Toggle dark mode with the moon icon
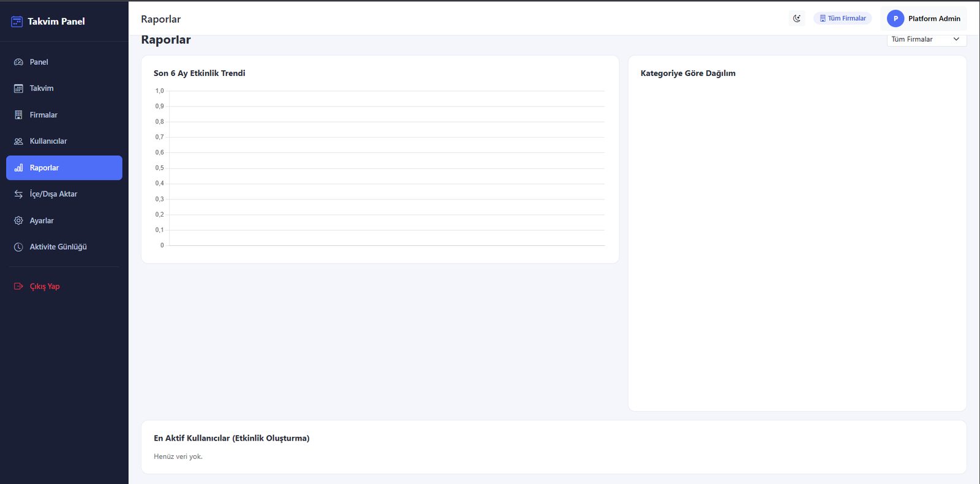This screenshot has height=484, width=980. click(797, 18)
